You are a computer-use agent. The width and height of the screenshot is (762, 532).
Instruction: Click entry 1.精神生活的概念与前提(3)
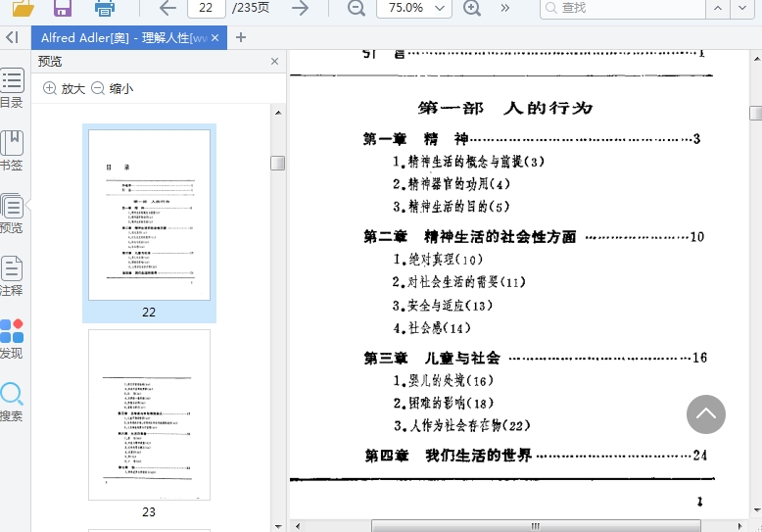pos(468,162)
